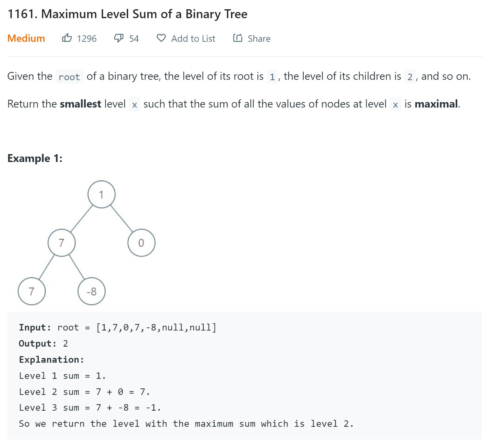Screen dimensions: 482x448
Task: Click the thumbs down dislike icon
Action: pos(118,38)
